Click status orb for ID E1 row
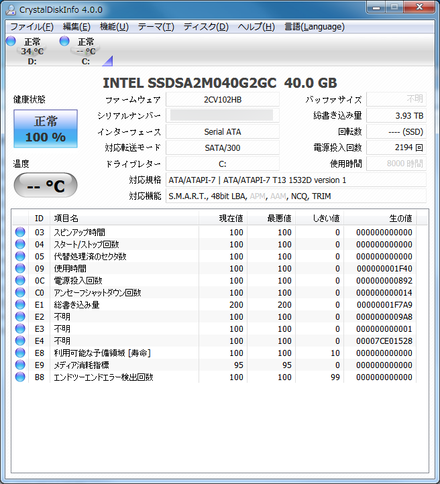The height and width of the screenshot is (484, 440). pyautogui.click(x=20, y=304)
